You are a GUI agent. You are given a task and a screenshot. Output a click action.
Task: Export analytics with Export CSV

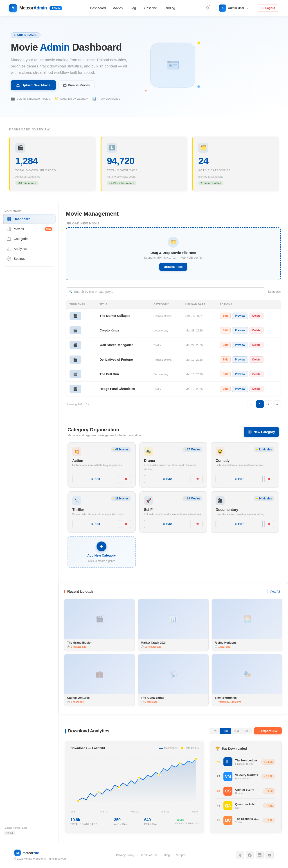point(268,731)
